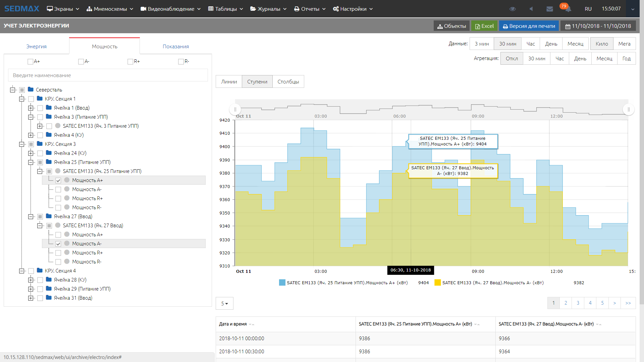Check Мощность R+ under Яч. 27 Ввод
The image size is (644, 362).
point(58,253)
